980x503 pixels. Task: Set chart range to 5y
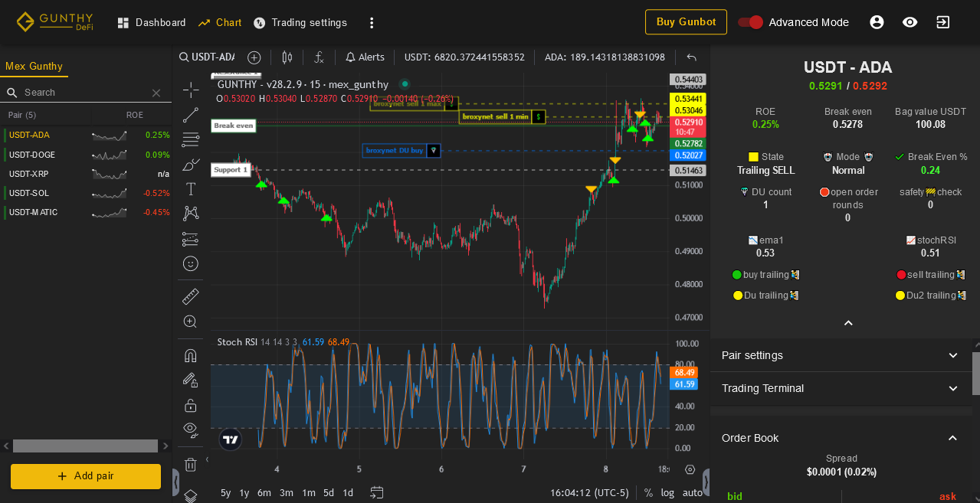click(226, 493)
